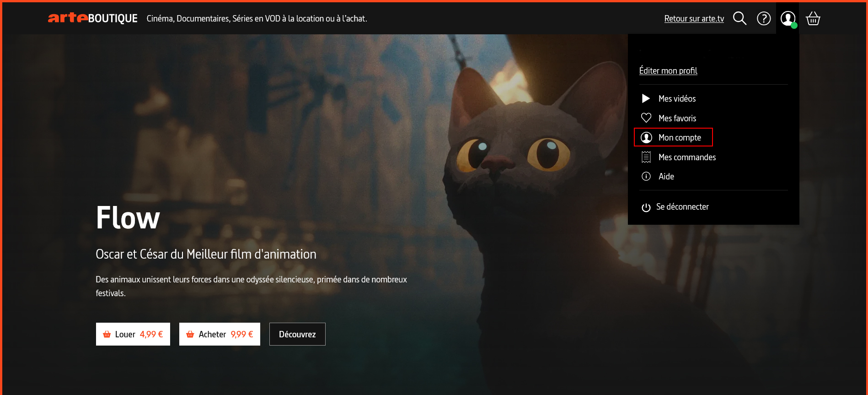Choose Mes favoris in the dropdown
The width and height of the screenshot is (868, 395).
[x=677, y=118]
